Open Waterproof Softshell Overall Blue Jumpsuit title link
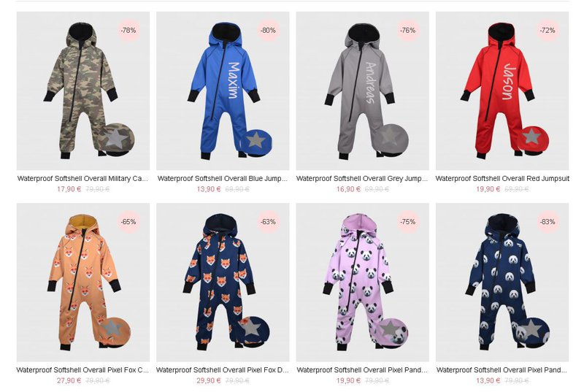584x392 pixels. click(x=223, y=179)
